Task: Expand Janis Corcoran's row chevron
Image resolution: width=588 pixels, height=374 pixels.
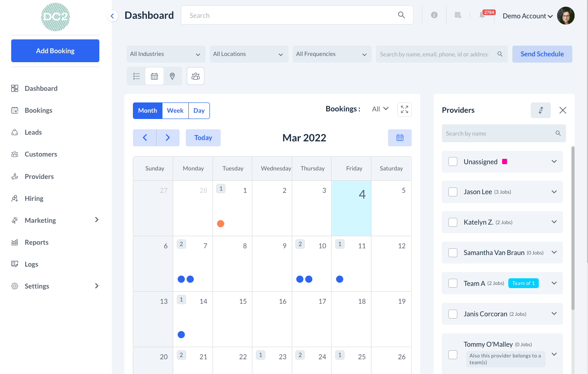Action: [554, 314]
